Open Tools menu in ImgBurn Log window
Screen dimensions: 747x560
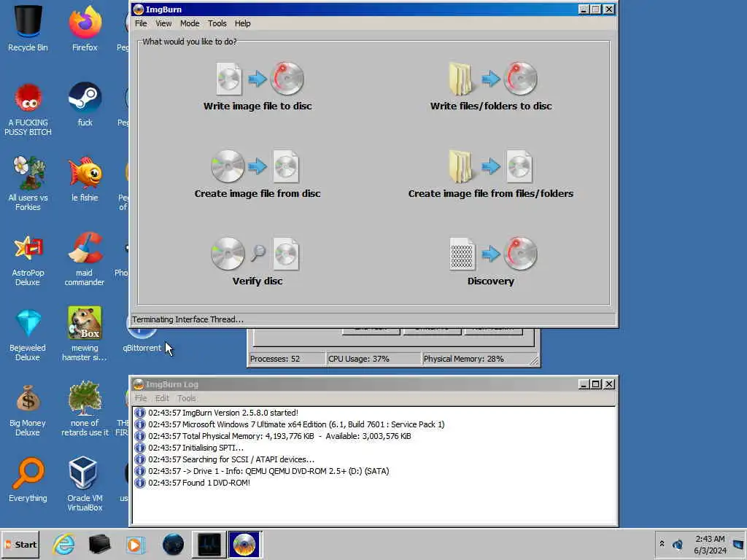pyautogui.click(x=187, y=398)
